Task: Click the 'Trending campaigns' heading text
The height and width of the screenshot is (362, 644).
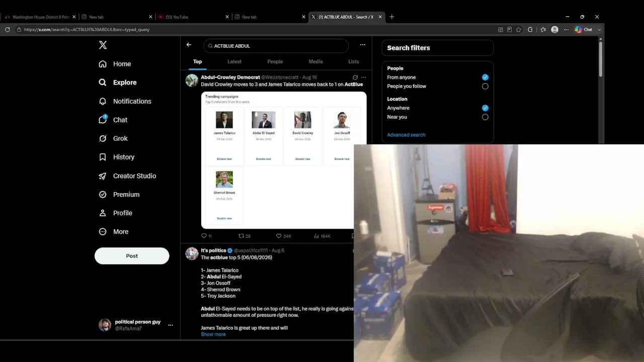Action: [222, 97]
